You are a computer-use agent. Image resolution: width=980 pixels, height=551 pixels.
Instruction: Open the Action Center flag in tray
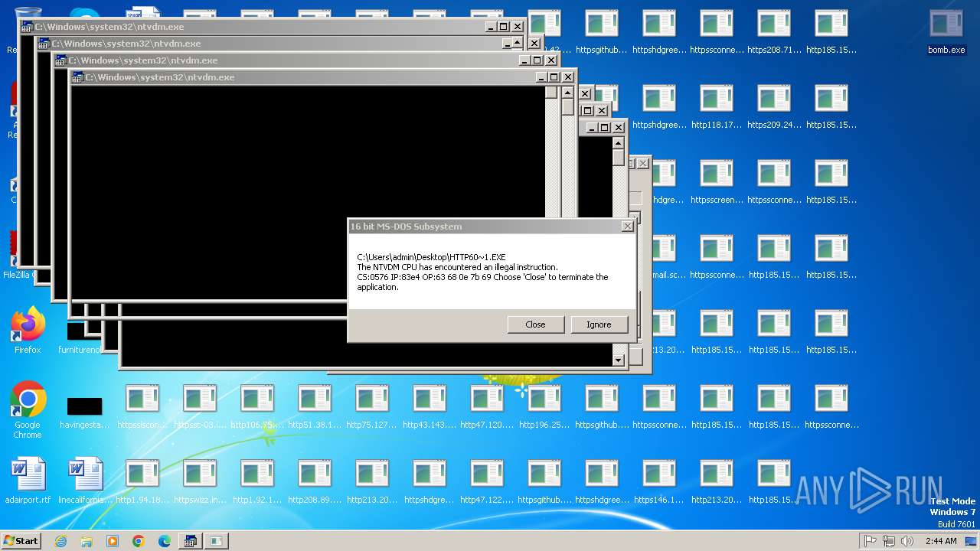[871, 541]
